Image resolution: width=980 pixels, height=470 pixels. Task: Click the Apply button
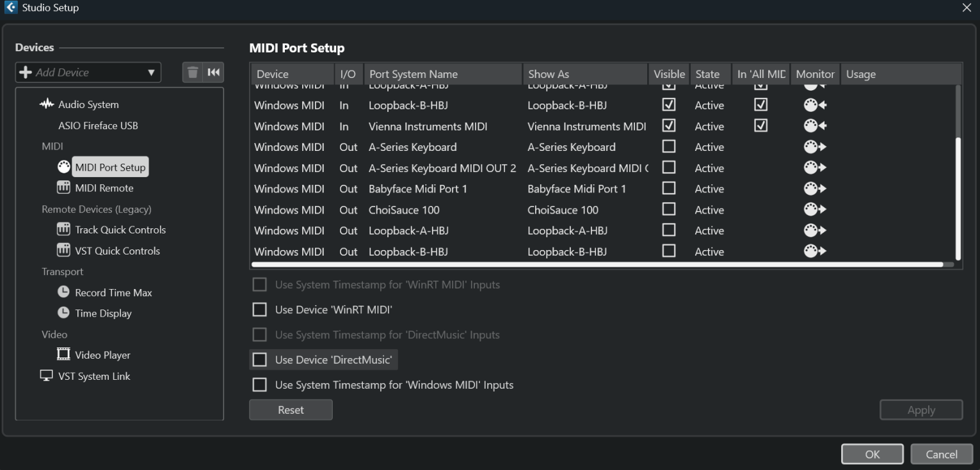tap(921, 410)
